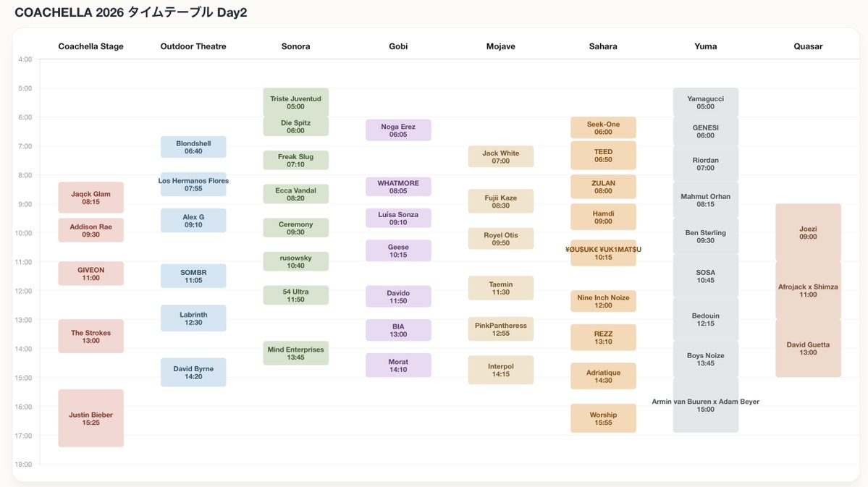Select Fujii Kaze 08:30 set

tap(500, 201)
